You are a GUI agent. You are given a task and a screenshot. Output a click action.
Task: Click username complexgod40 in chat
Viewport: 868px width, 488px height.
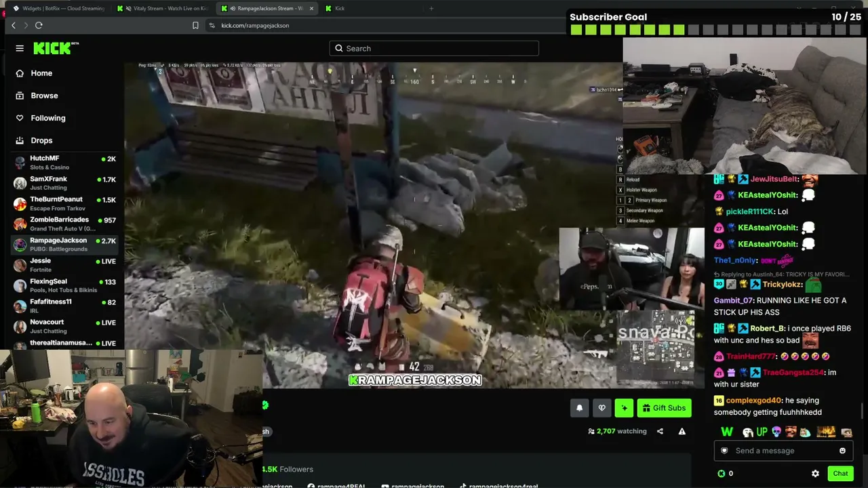754,401
